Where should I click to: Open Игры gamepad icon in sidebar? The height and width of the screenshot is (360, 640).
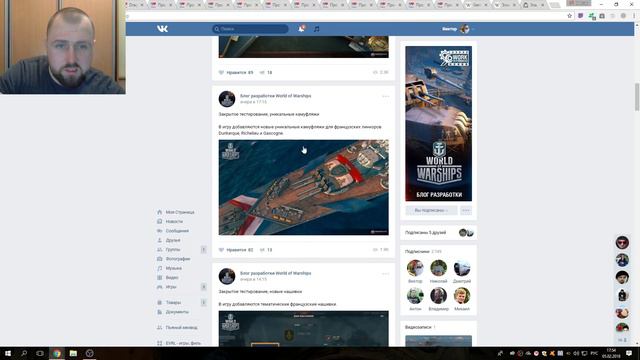[160, 287]
